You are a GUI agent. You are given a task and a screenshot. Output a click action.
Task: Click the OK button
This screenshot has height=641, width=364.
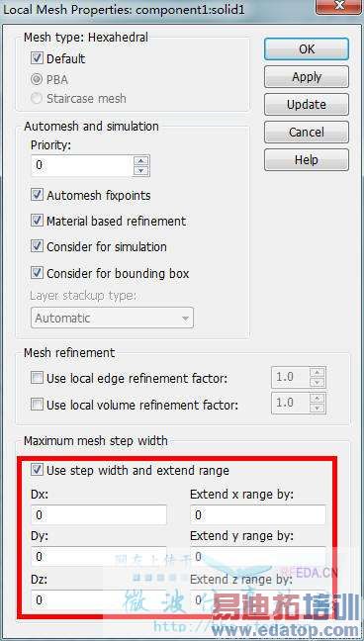coord(307,49)
